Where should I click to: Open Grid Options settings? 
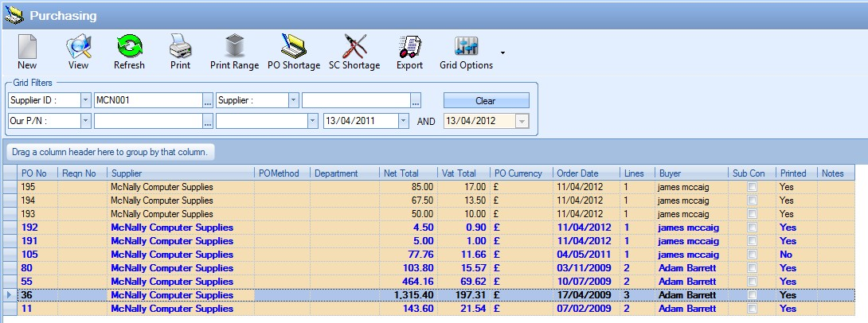click(x=466, y=53)
